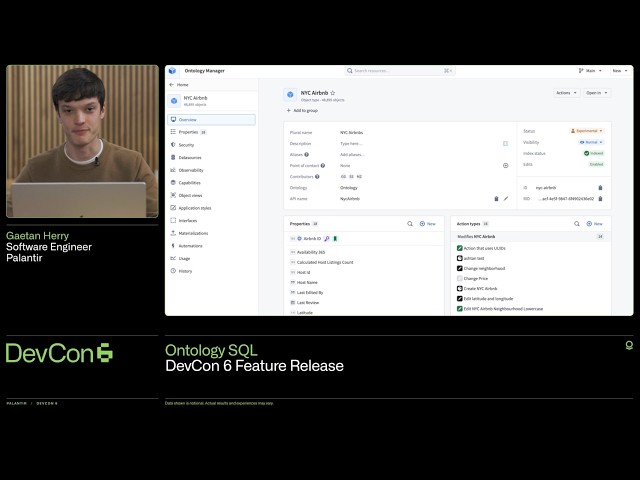Create New property in Properties panel
Screen dimensions: 640x480
pos(428,224)
